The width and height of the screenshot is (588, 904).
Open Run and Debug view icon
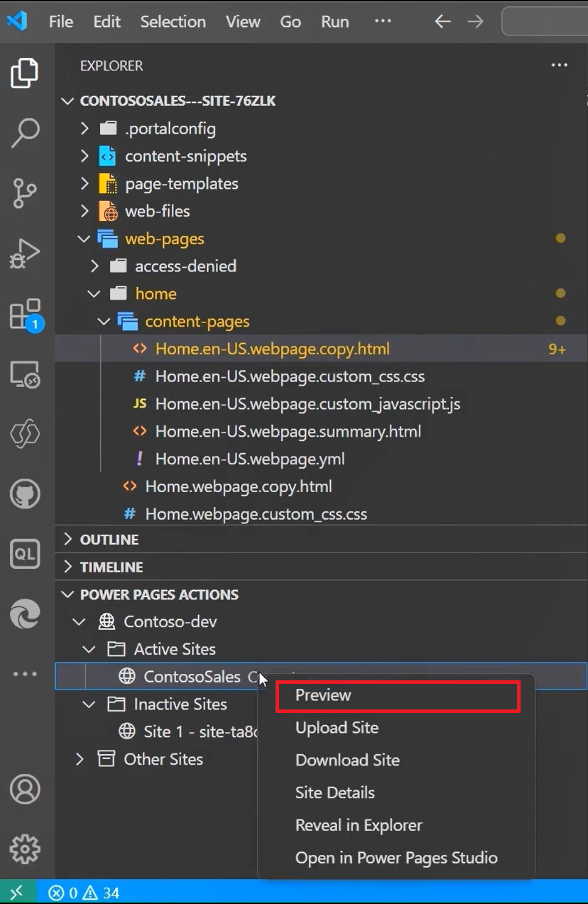coord(25,254)
